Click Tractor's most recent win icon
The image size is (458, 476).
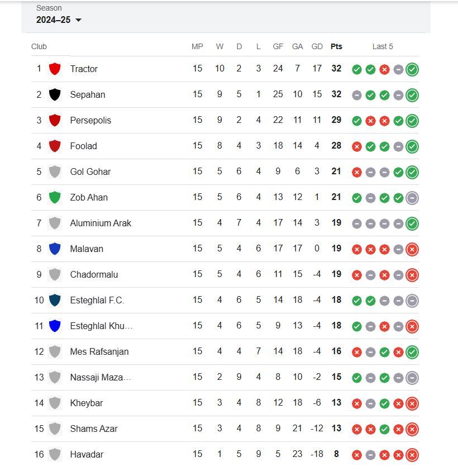[x=412, y=69]
